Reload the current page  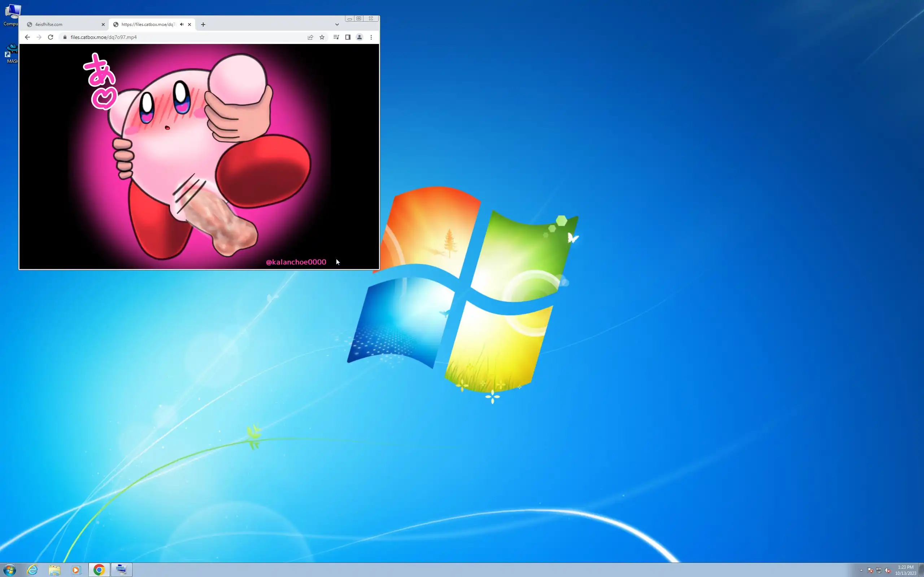[x=51, y=37]
